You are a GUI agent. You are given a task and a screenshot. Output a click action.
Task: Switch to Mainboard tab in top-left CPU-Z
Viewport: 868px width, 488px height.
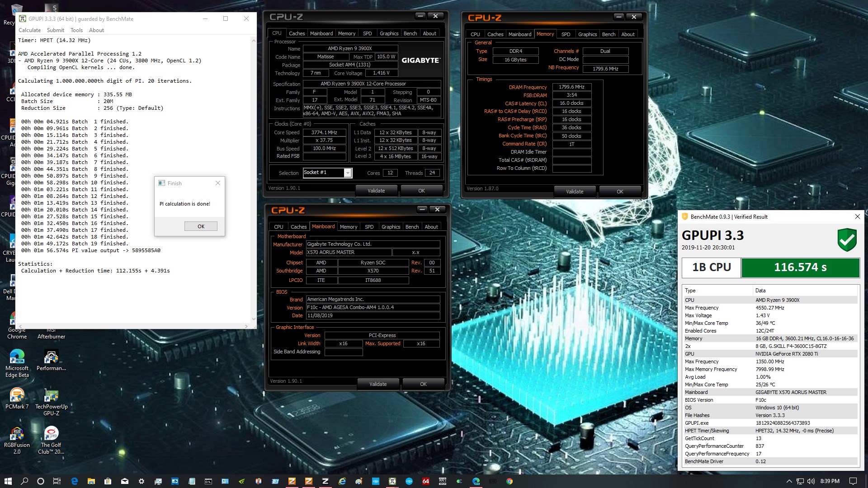tap(321, 33)
